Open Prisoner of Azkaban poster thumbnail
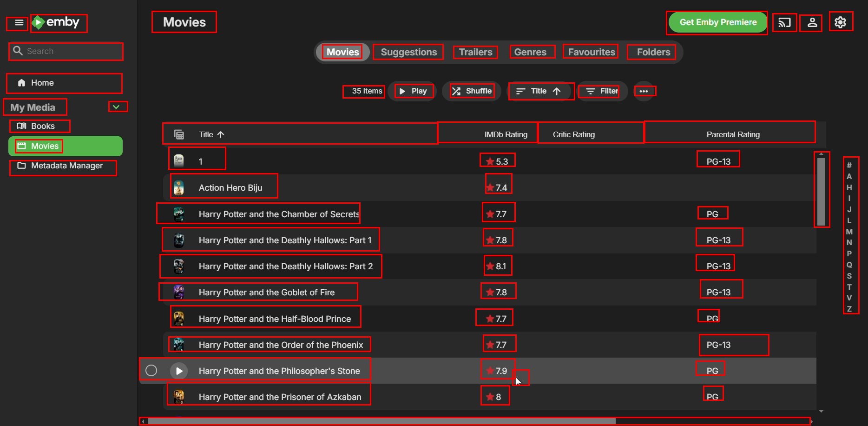Screen dimensions: 868x426 (x=179, y=397)
